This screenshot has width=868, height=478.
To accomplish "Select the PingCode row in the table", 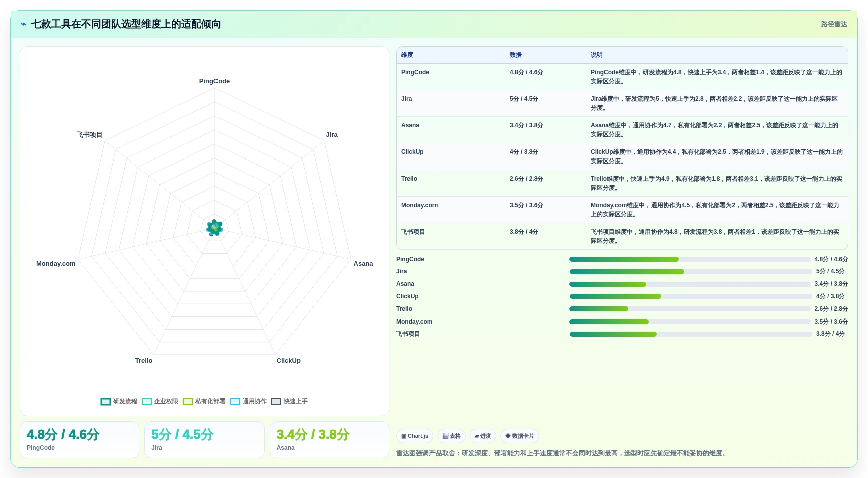I will pyautogui.click(x=622, y=77).
